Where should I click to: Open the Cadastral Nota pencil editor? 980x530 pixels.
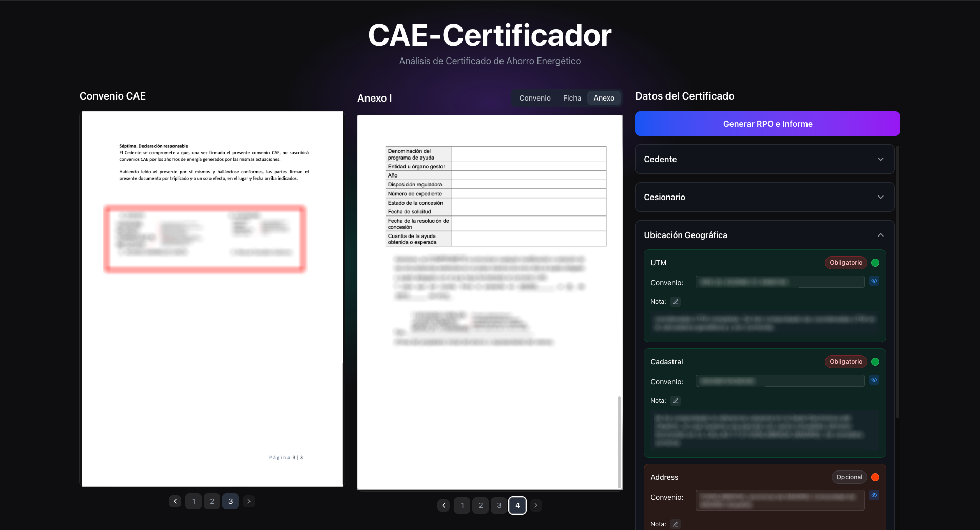point(675,400)
